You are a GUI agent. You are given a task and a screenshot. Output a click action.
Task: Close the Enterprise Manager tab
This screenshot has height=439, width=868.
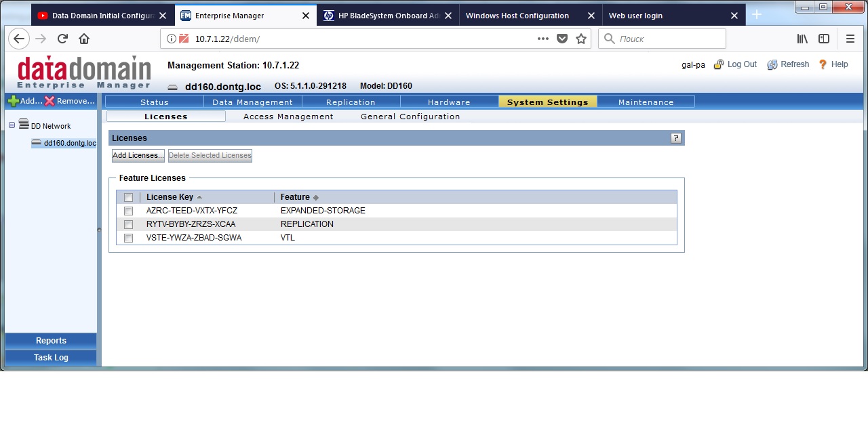tap(306, 16)
